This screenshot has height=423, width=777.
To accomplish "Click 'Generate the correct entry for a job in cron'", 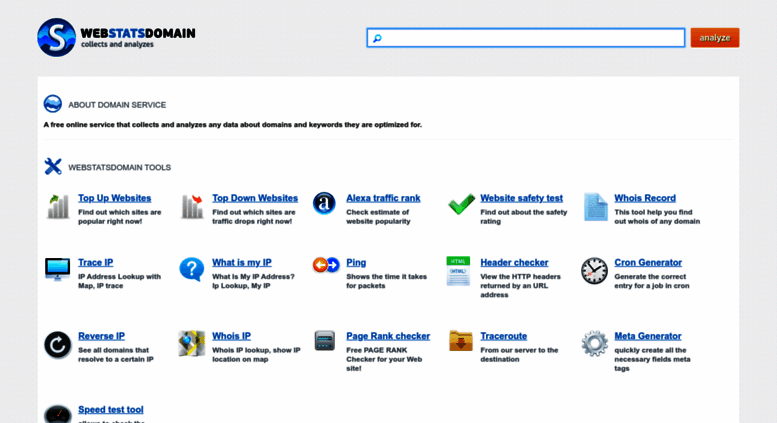I will pyautogui.click(x=652, y=281).
